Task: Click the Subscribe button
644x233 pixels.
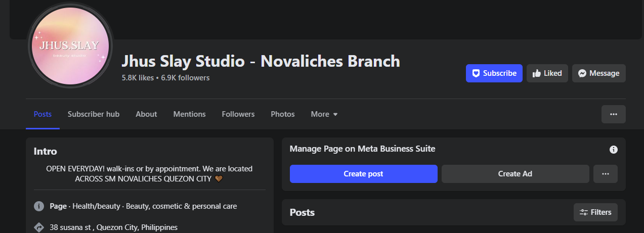Action: pos(494,73)
